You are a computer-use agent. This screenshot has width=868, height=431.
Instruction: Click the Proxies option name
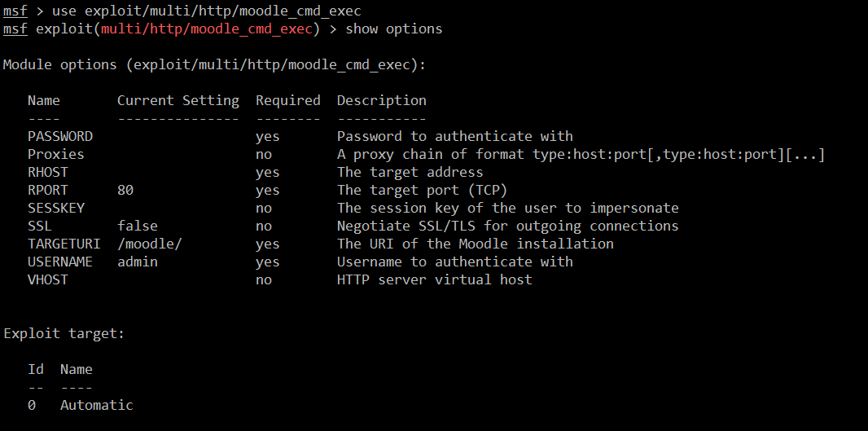click(56, 154)
